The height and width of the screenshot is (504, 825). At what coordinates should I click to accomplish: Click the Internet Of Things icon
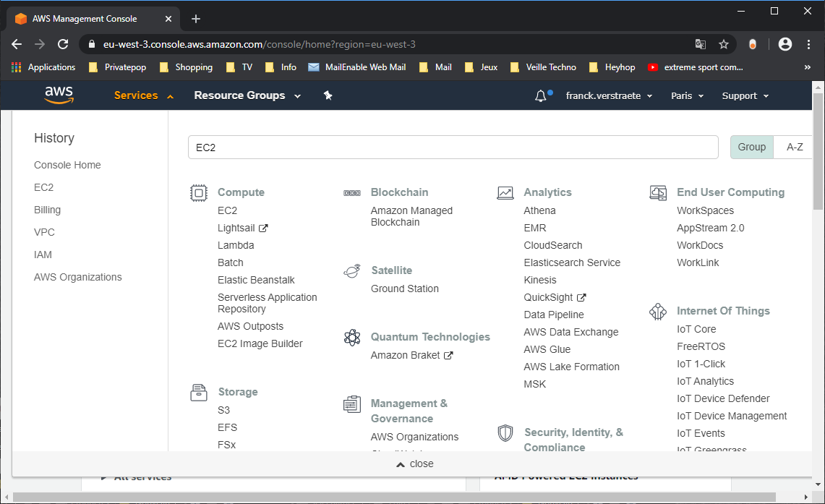pos(658,312)
